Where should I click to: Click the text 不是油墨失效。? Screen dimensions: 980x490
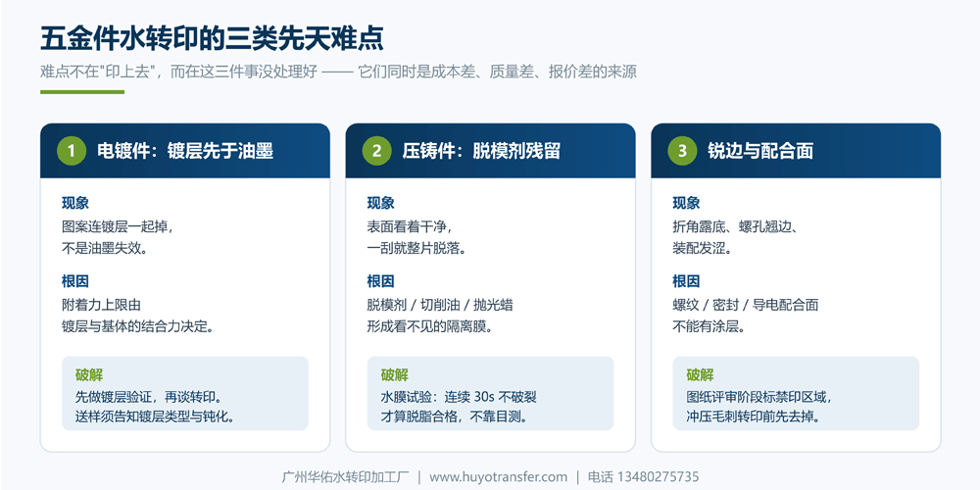(x=105, y=248)
